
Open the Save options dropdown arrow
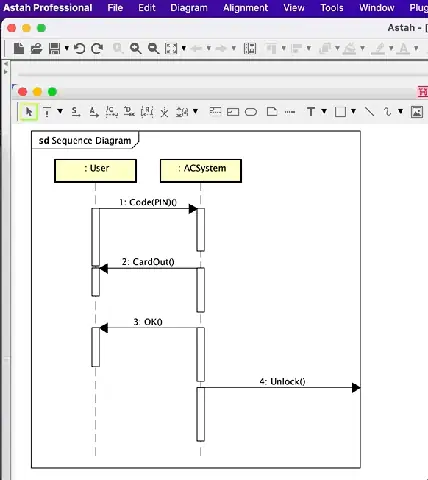67,49
